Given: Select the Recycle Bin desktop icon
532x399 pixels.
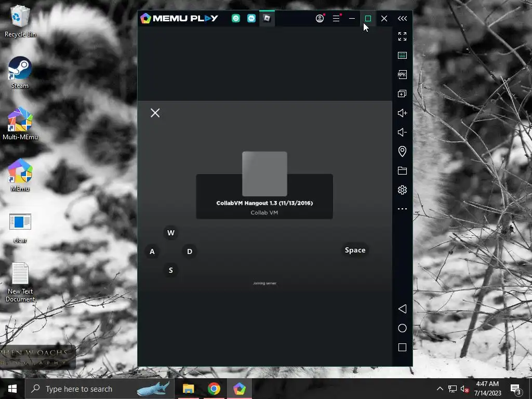Looking at the screenshot, I should 20,21.
